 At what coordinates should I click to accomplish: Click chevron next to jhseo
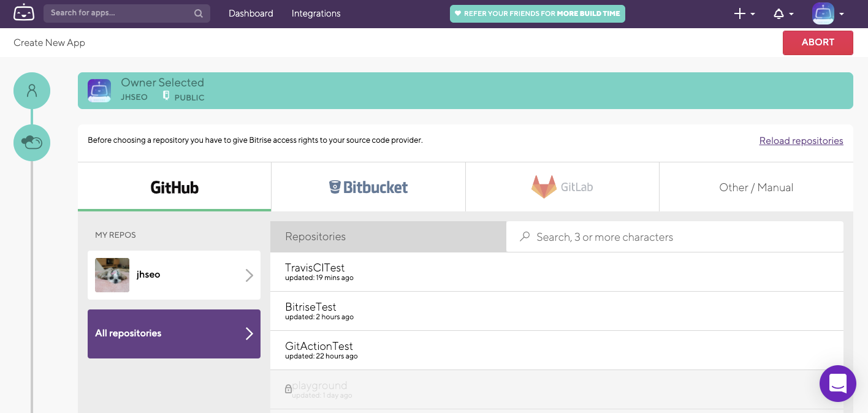click(249, 275)
